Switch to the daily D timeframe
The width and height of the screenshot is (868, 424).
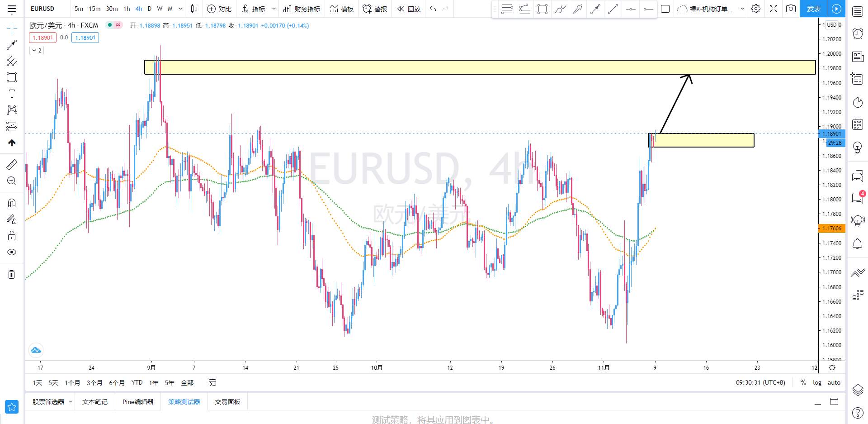(150, 9)
